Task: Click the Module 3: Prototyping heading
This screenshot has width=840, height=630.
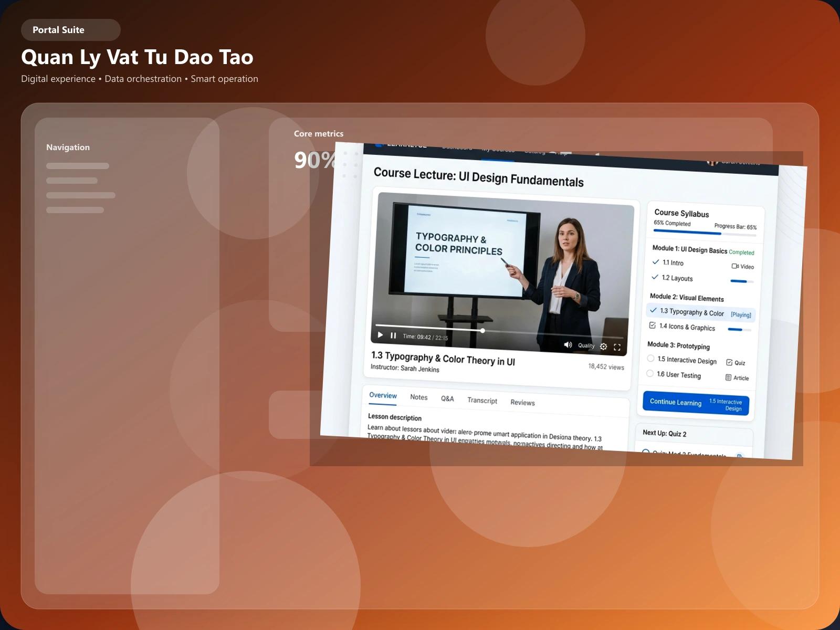Action: [x=678, y=345]
